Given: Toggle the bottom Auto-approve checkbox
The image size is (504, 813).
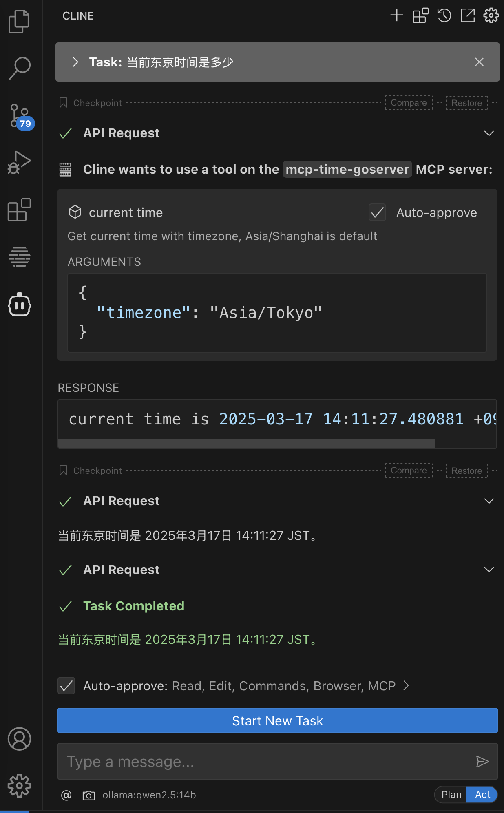Looking at the screenshot, I should tap(66, 686).
